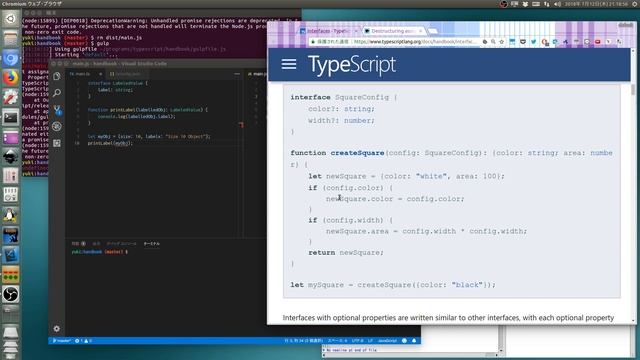640x360 pixels.
Task: Open Visual Studio Code dock icon
Action: 11,255
